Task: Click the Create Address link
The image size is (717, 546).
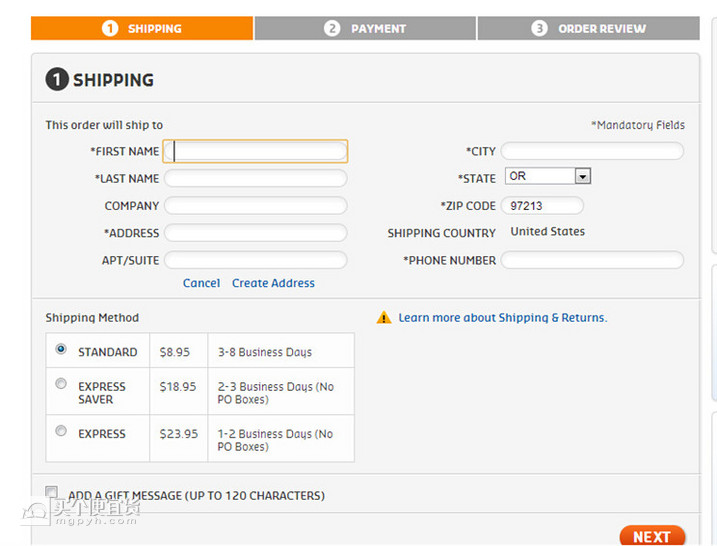Action: pos(273,283)
